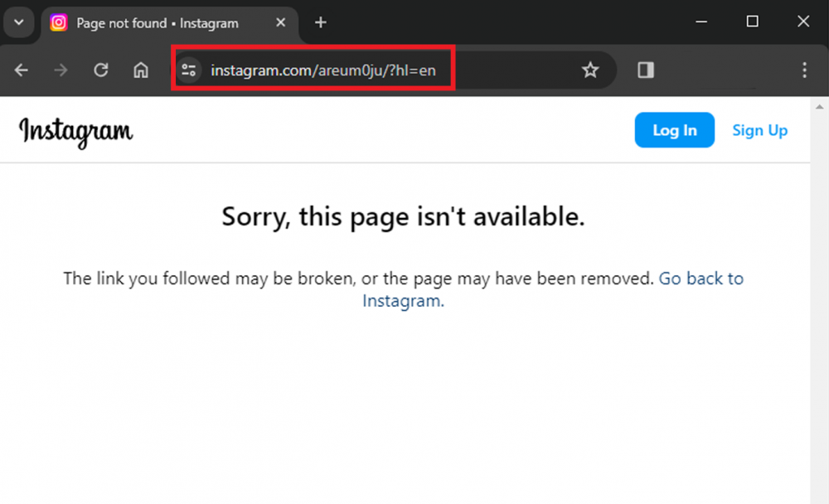Close the Instagram tab
The height and width of the screenshot is (504, 829).
click(281, 22)
